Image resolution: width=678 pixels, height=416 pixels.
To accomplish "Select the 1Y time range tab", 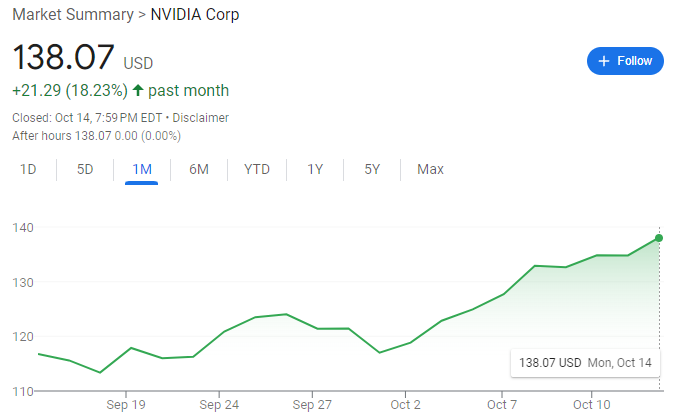I will tap(315, 169).
